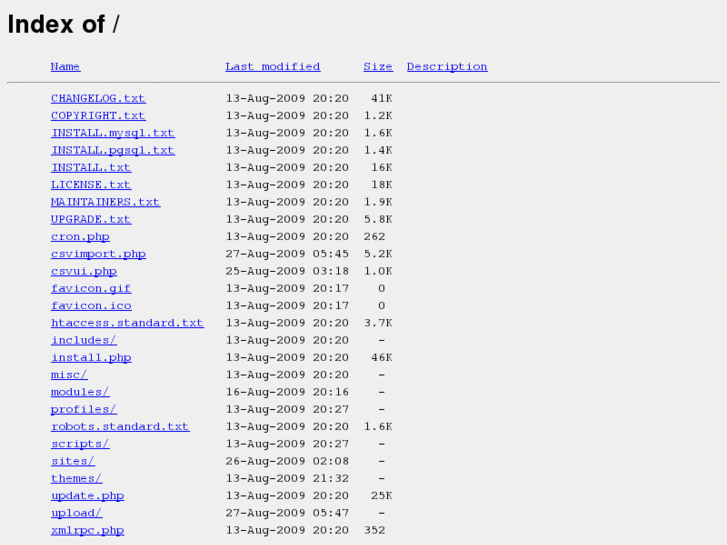
Task: Open htaccess.standard.txt file
Action: coord(127,323)
